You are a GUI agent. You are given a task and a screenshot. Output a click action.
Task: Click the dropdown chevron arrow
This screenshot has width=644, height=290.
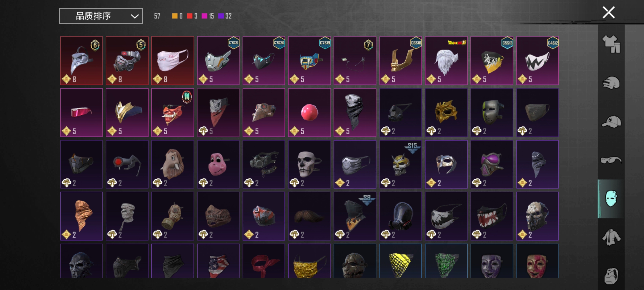pyautogui.click(x=135, y=16)
